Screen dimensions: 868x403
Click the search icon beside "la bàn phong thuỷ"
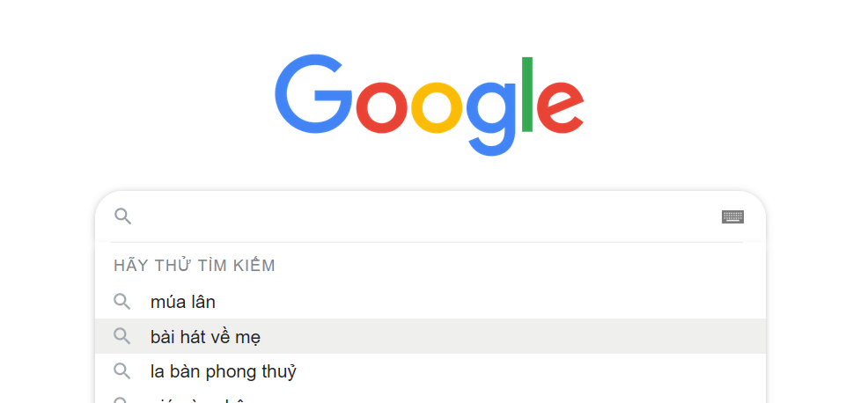(122, 371)
